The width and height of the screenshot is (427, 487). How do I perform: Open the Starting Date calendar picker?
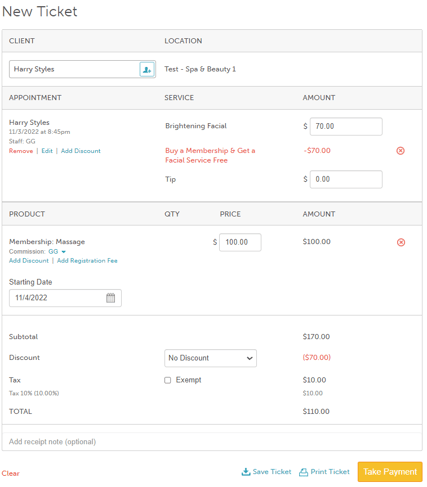pyautogui.click(x=110, y=298)
